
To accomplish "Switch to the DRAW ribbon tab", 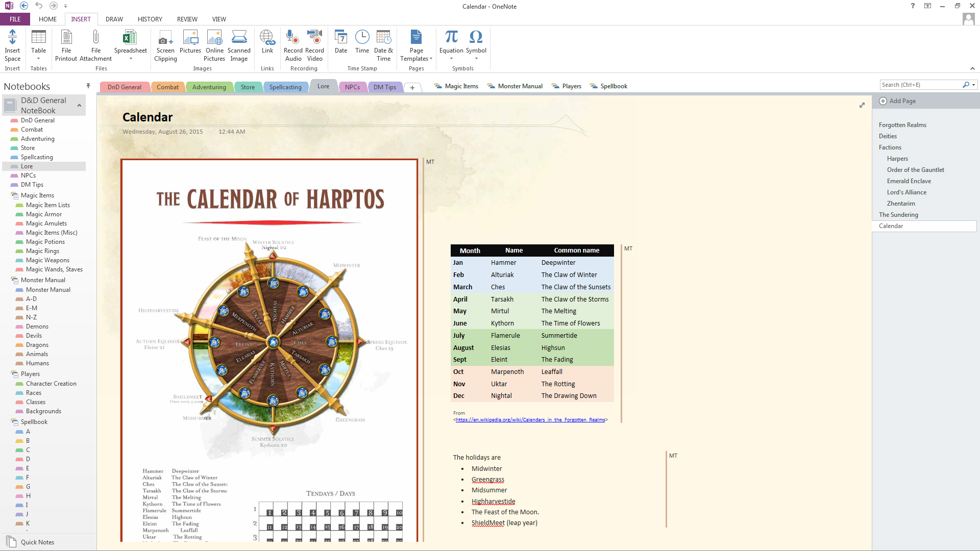I will pos(114,19).
